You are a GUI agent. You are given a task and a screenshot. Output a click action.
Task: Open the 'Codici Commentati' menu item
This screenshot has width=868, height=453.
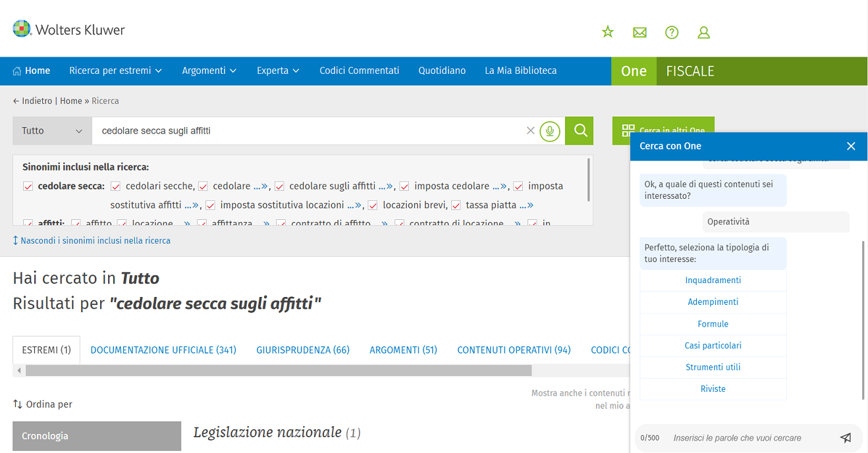[359, 70]
